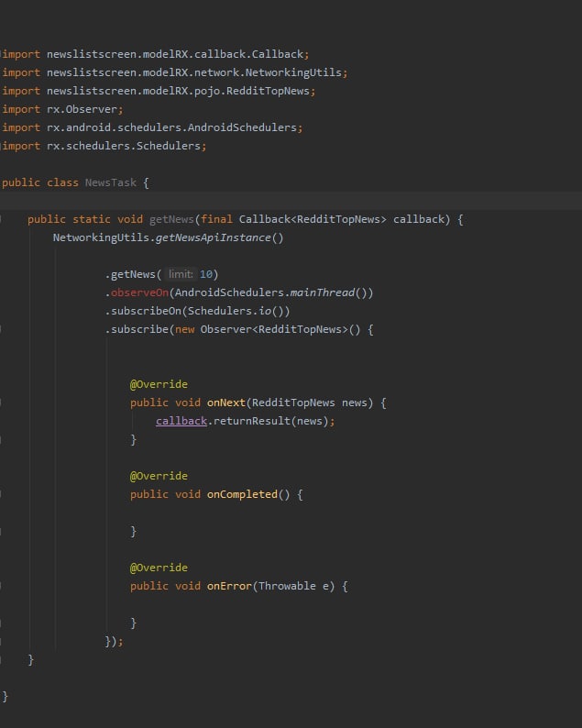Click the onError method name

[x=229, y=586]
